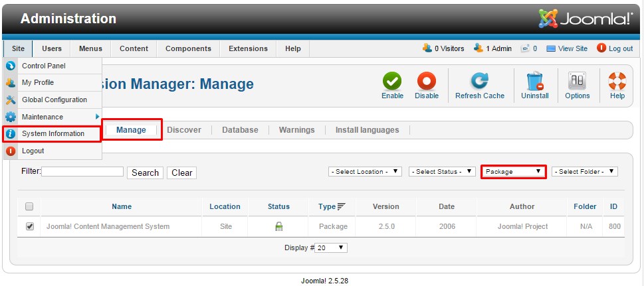The height and width of the screenshot is (286, 644).
Task: Open the Content menu
Action: [x=134, y=48]
